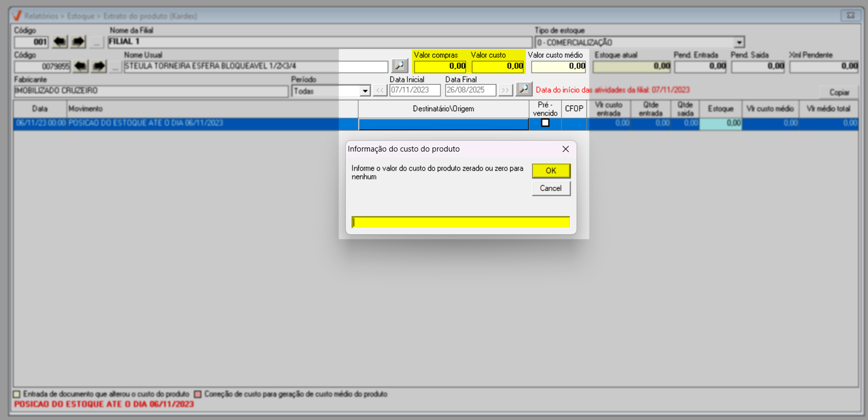The height and width of the screenshot is (420, 868).
Task: Click the CFOP column header
Action: click(x=574, y=109)
